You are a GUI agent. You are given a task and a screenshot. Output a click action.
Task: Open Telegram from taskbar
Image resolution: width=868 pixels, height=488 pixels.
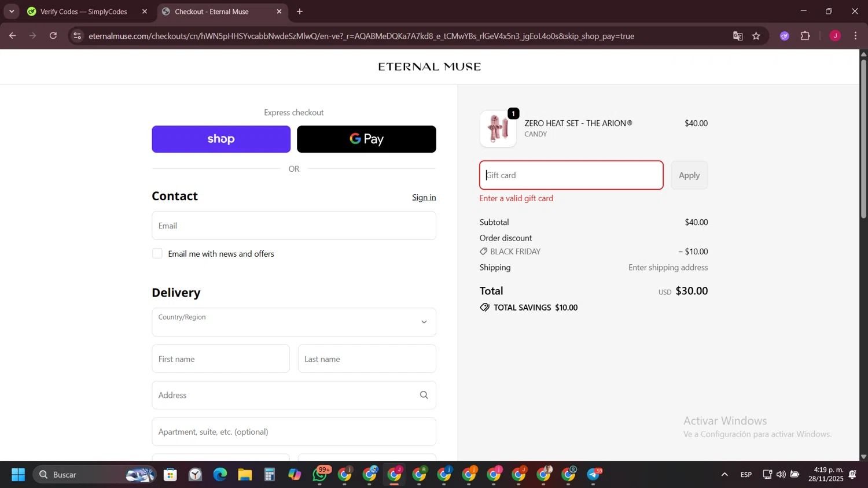[594, 475]
